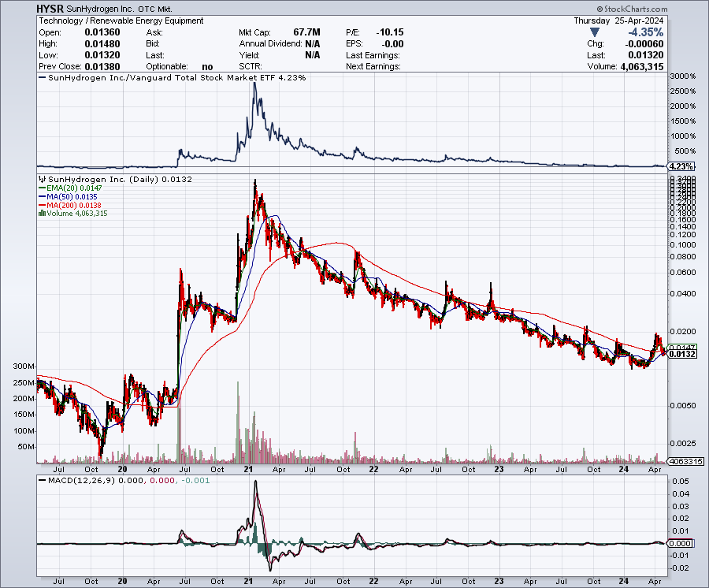This screenshot has width=709, height=588.
Task: Click the Chg value -0.00060
Action: [644, 44]
